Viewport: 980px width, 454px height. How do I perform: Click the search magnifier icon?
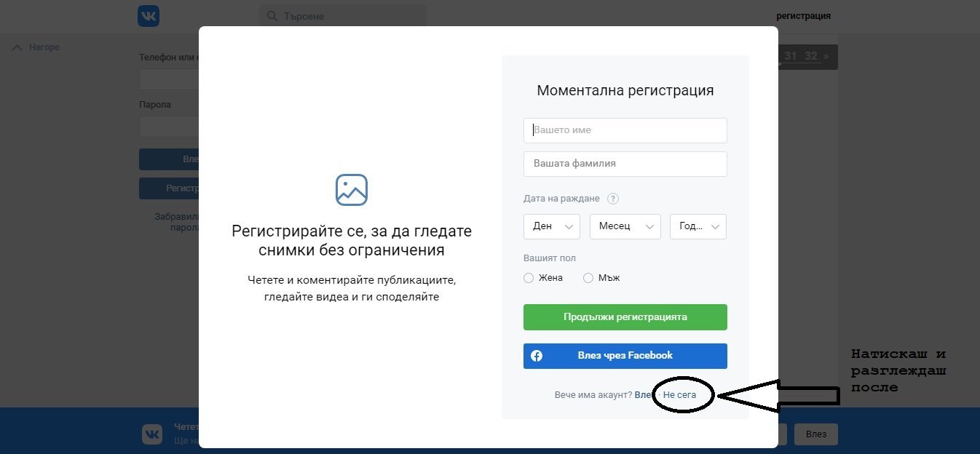pyautogui.click(x=272, y=16)
